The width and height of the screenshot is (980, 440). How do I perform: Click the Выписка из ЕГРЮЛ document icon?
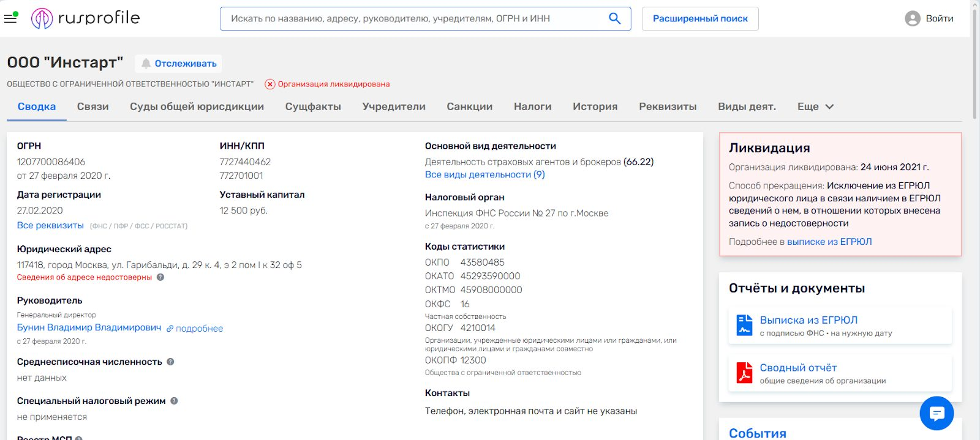744,325
